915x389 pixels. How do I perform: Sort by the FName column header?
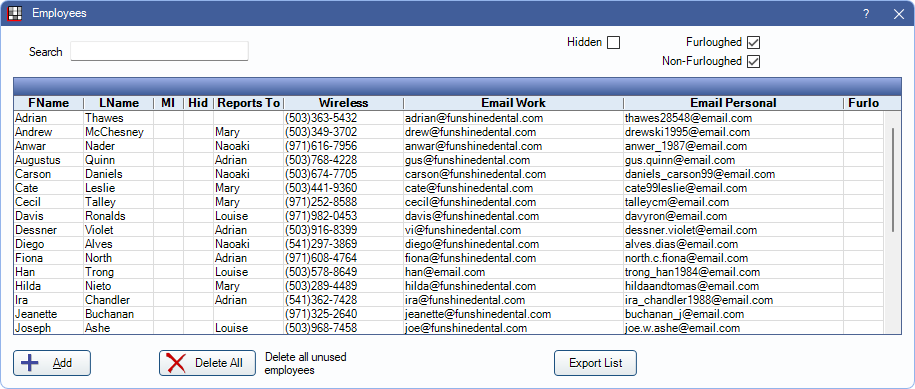tap(48, 103)
